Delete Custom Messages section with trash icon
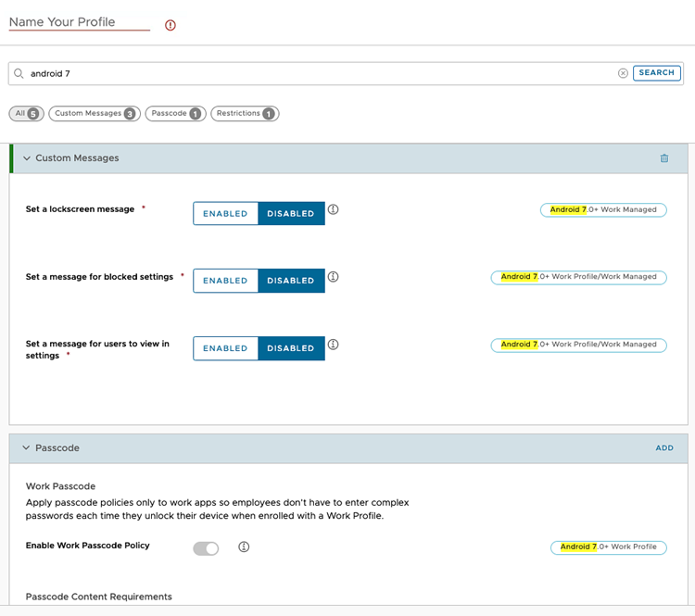 click(x=664, y=158)
